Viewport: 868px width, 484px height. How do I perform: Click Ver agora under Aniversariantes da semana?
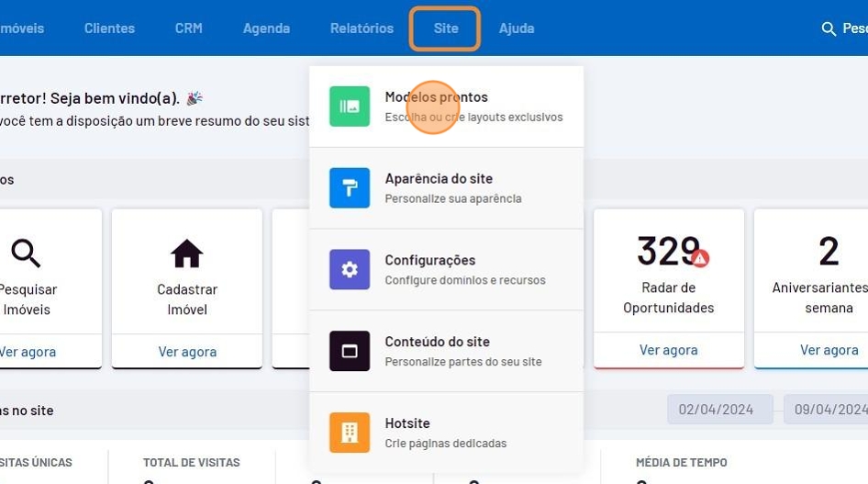pos(829,350)
